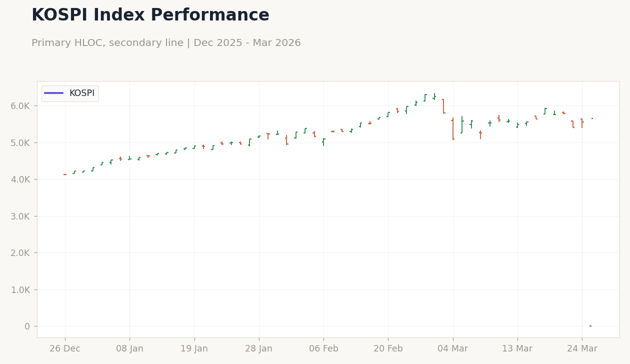Click the 28 Jan x-axis label
Image resolution: width=630 pixels, height=364 pixels.
pos(258,349)
